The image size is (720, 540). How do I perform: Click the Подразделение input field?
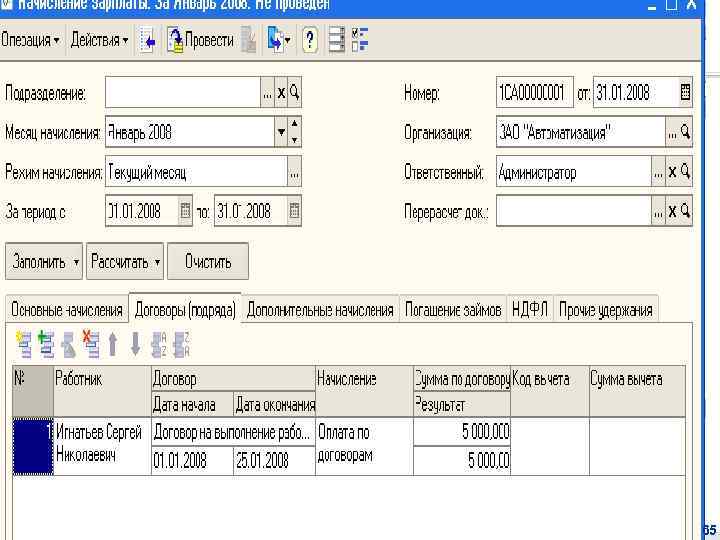(183, 93)
